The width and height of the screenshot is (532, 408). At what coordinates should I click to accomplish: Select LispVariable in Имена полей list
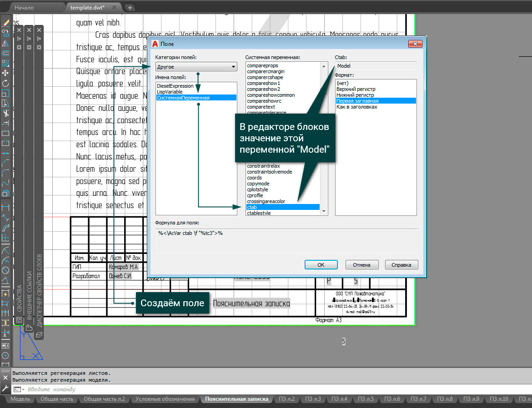click(169, 91)
